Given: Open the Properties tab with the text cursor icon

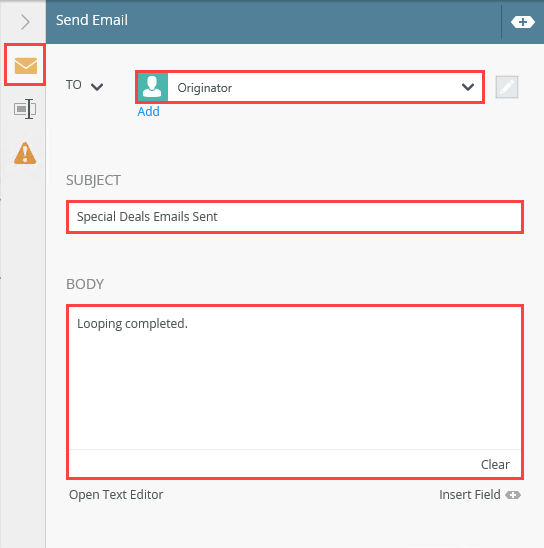Looking at the screenshot, I should click(25, 109).
